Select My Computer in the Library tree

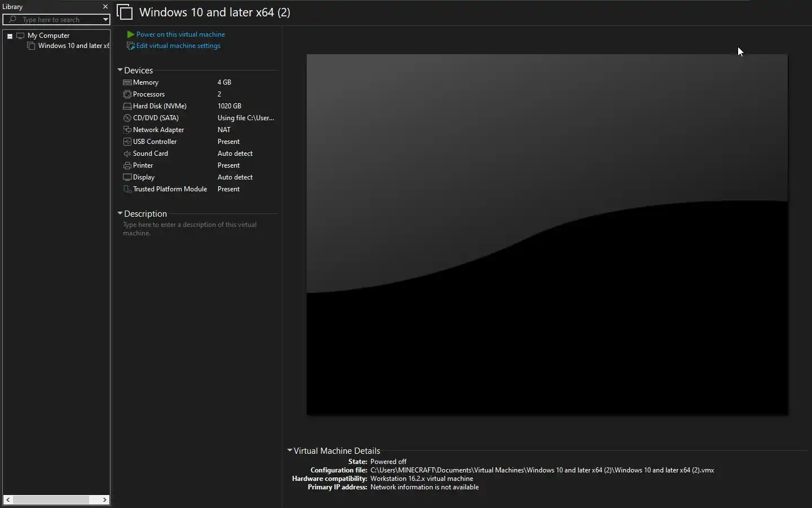pos(48,36)
